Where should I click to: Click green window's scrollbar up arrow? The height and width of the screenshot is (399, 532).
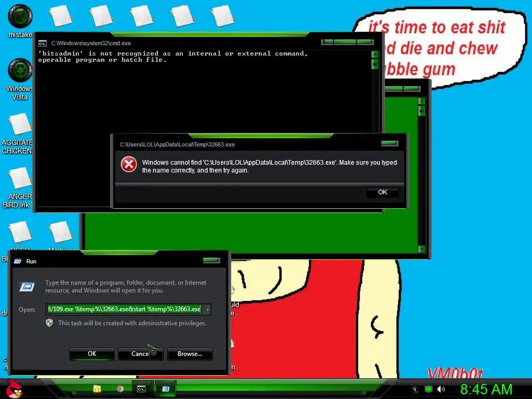421,101
